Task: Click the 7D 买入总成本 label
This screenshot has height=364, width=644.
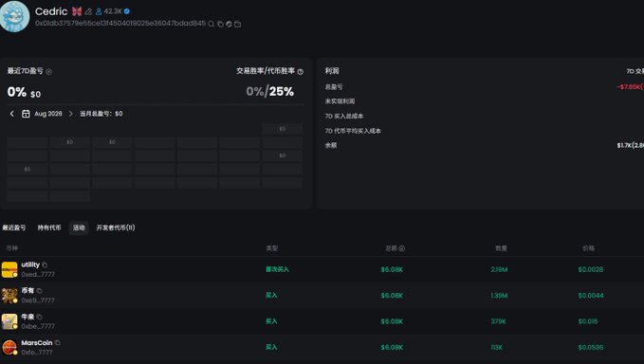Action: tap(344, 117)
